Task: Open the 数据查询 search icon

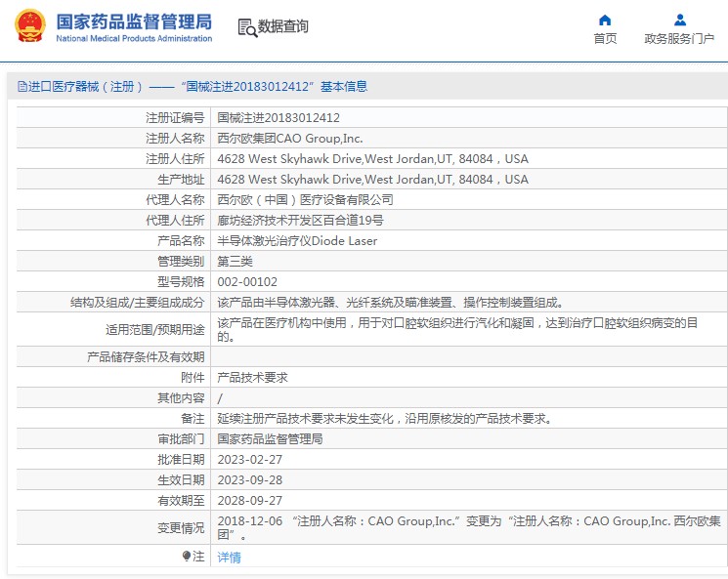Action: (x=247, y=27)
